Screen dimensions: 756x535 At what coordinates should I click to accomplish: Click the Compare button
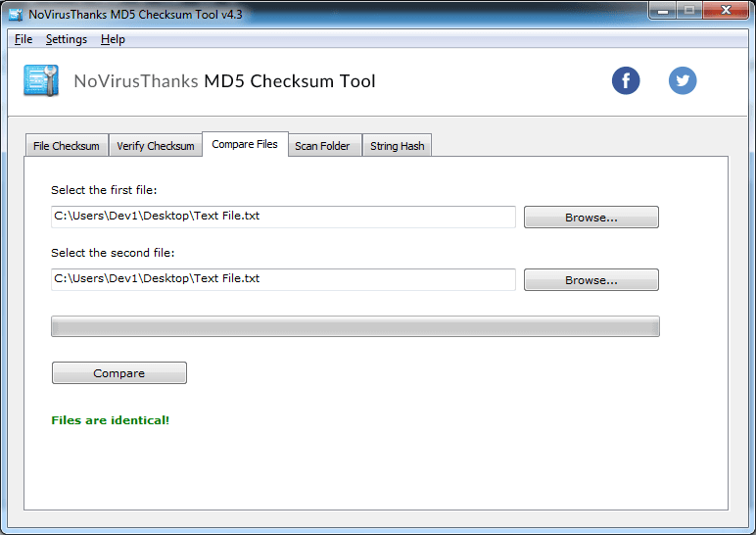pyautogui.click(x=119, y=373)
